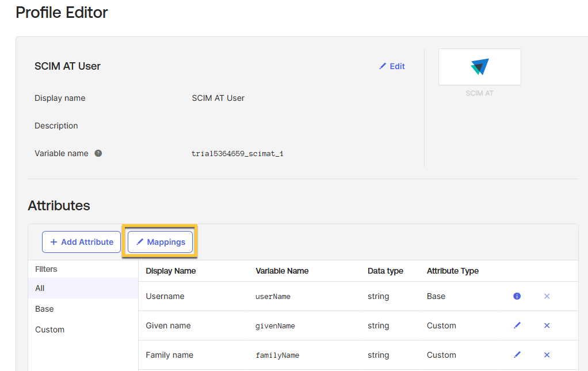Click the Given name display name cell
Viewport: 588px width, 371px height.
click(x=168, y=325)
